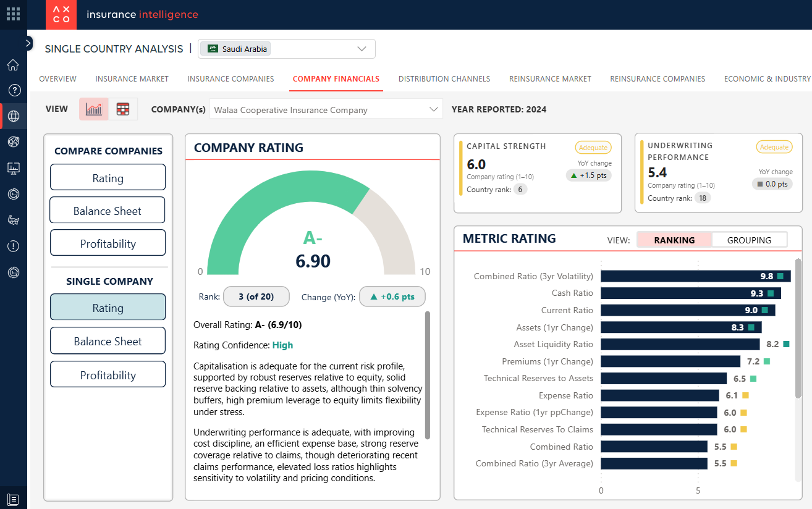This screenshot has width=812, height=509.
Task: Click the Assets (1yr Change) bar
Action: 681,327
